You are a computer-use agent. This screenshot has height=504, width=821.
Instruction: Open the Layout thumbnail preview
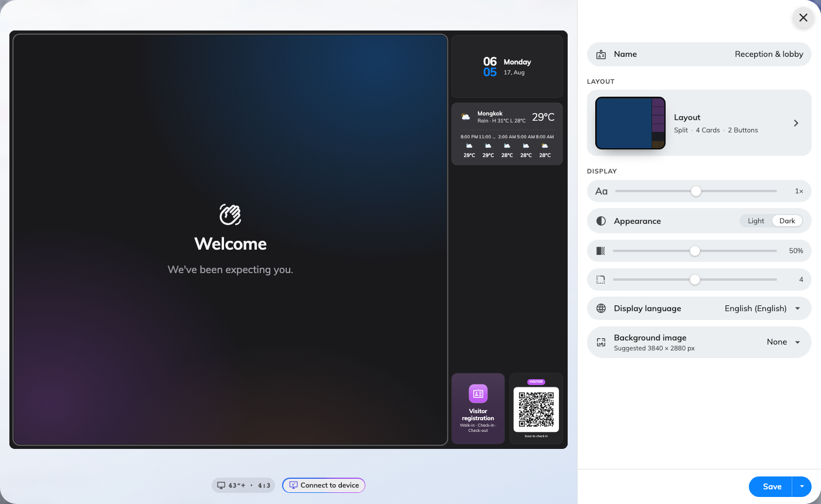(x=630, y=123)
